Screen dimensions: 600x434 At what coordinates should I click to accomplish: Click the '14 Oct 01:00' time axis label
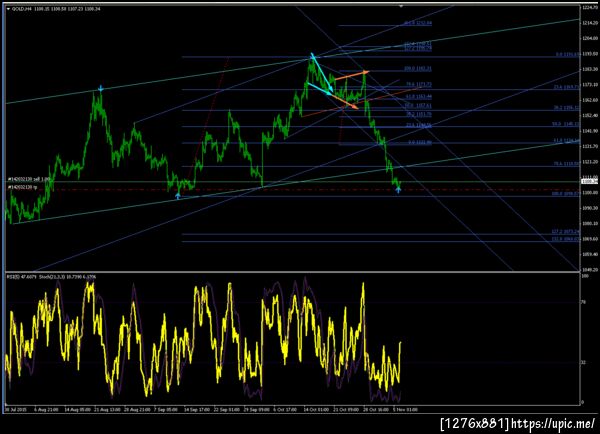tap(316, 410)
